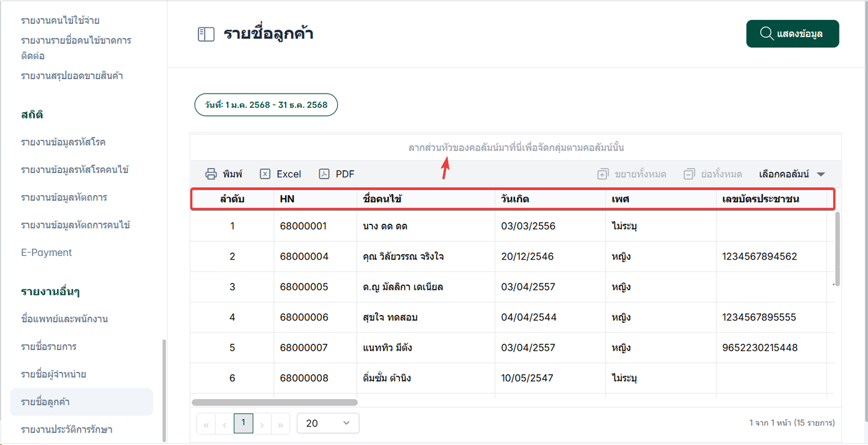Screen dimensions: 868x445
Task: Open รายงานข้อมูลรหัสโรค in the sidebar
Action: [x=63, y=142]
